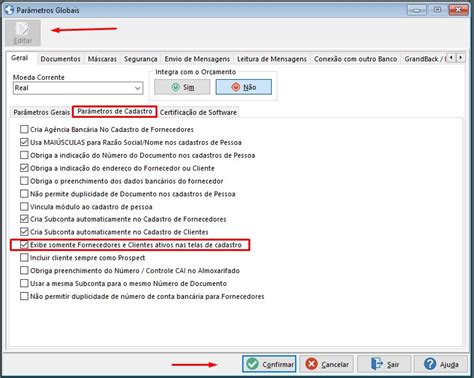This screenshot has height=378, width=474.
Task: Select the red Não option
Action: [244, 87]
